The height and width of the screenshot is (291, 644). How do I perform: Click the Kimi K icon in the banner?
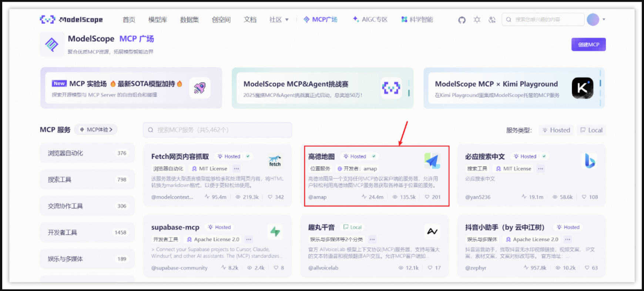tap(582, 88)
